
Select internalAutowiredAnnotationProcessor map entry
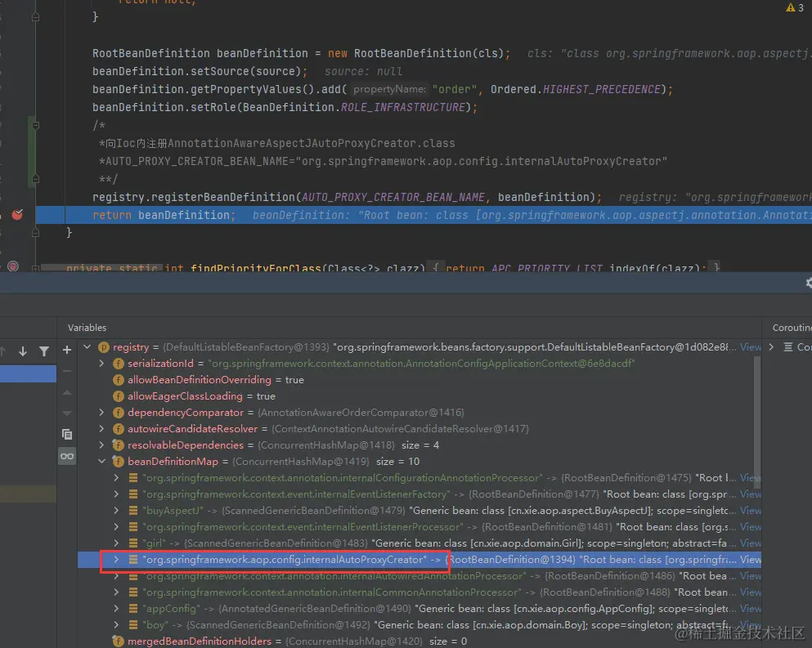pos(419,576)
